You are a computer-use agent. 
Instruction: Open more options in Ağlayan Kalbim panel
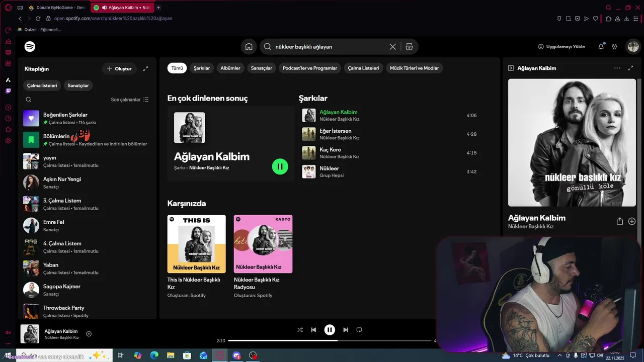point(617,68)
